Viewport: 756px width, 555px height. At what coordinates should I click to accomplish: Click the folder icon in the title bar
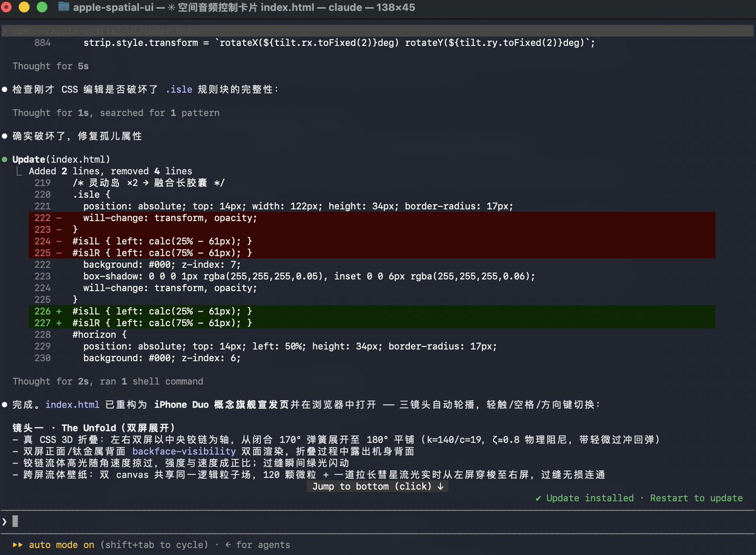tap(64, 8)
